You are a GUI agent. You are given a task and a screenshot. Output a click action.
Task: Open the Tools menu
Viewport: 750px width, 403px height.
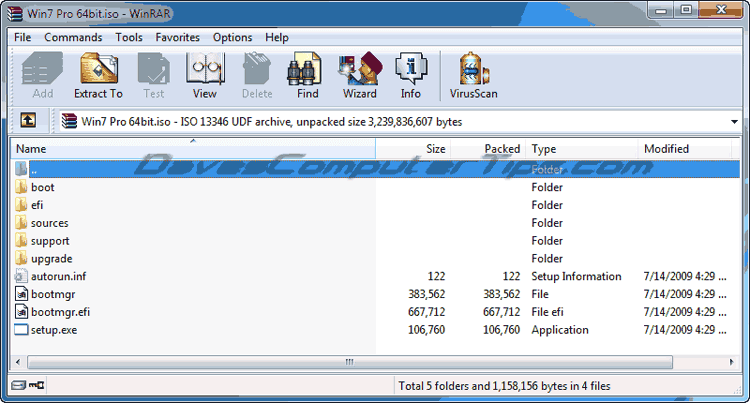click(x=129, y=37)
